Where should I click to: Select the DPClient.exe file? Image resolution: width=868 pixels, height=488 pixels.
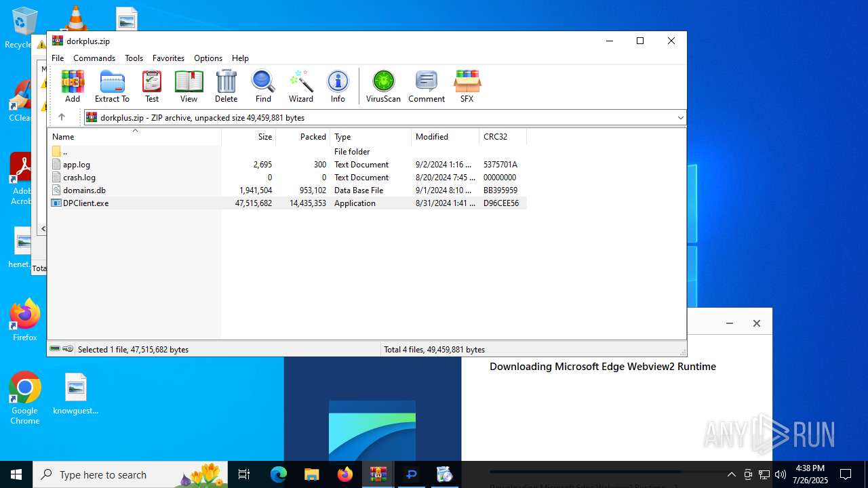click(288, 203)
